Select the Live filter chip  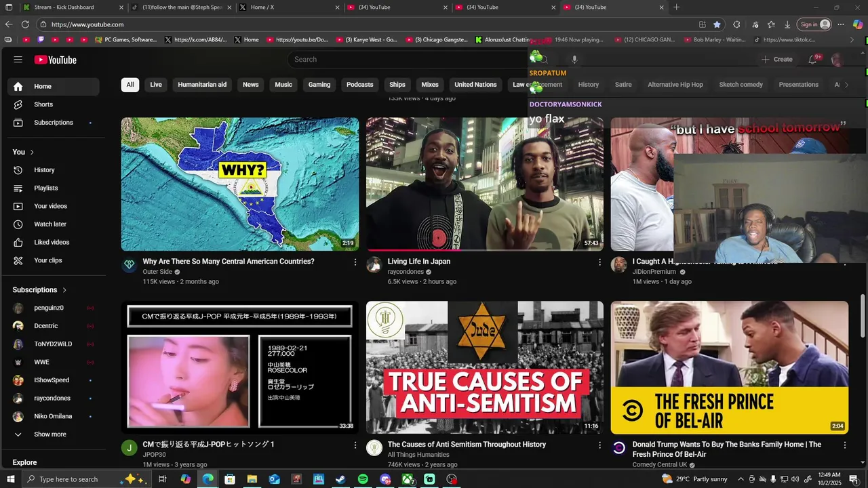(156, 85)
